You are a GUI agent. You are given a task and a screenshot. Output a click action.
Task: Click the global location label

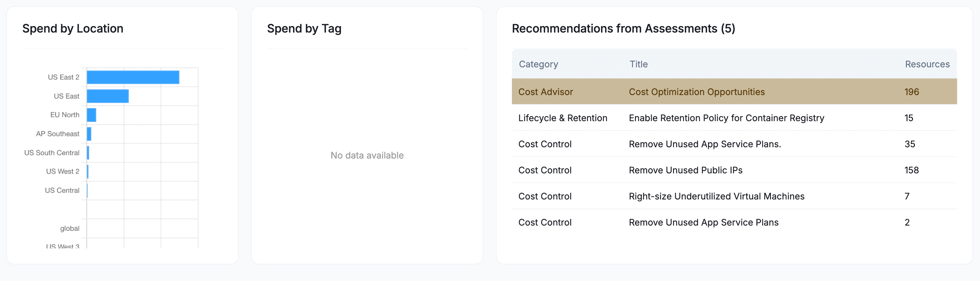point(70,228)
